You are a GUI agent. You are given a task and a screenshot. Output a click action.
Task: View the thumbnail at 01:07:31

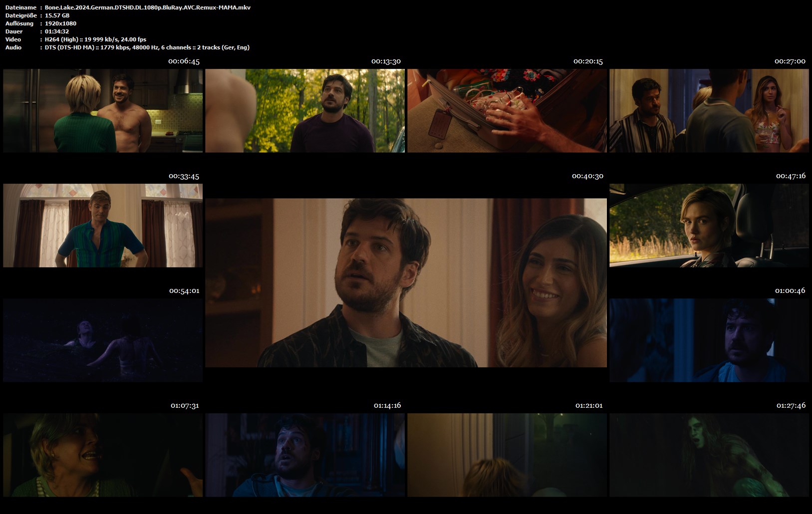(x=103, y=455)
